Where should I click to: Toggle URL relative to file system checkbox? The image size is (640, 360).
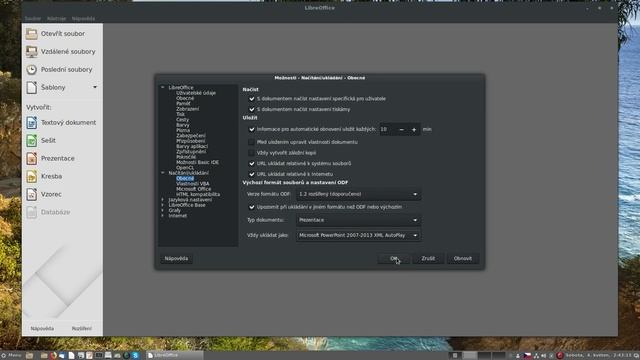[x=251, y=163]
